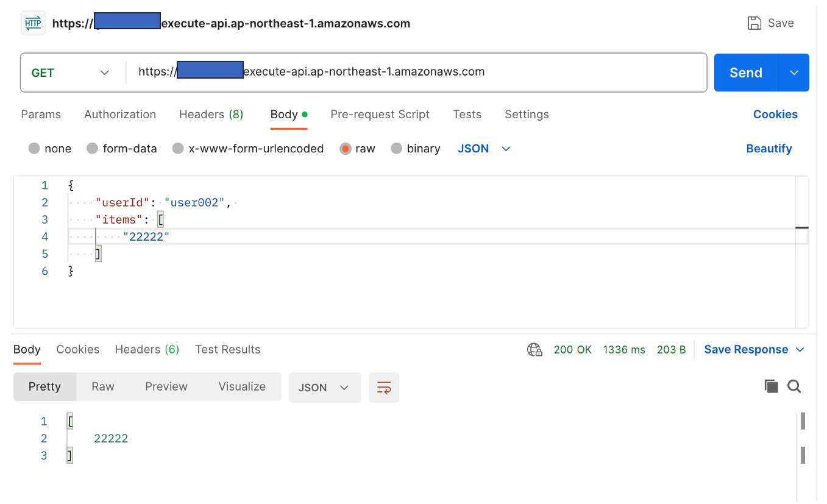Click the Beautify link

coord(768,149)
